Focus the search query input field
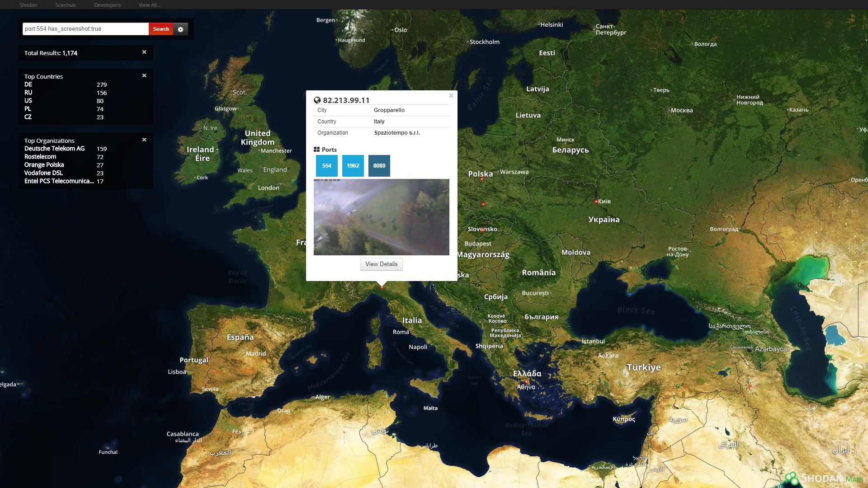The height and width of the screenshot is (488, 868). pos(85,29)
